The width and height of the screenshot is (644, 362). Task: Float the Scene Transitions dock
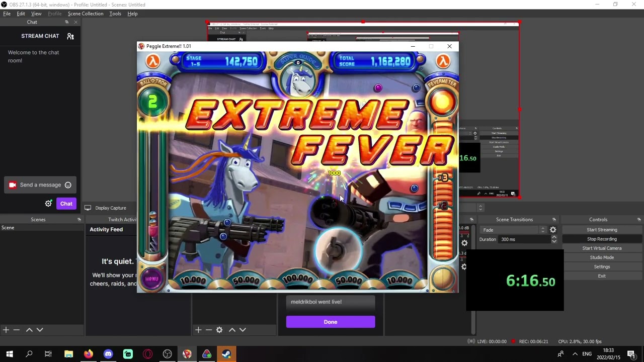tap(554, 220)
